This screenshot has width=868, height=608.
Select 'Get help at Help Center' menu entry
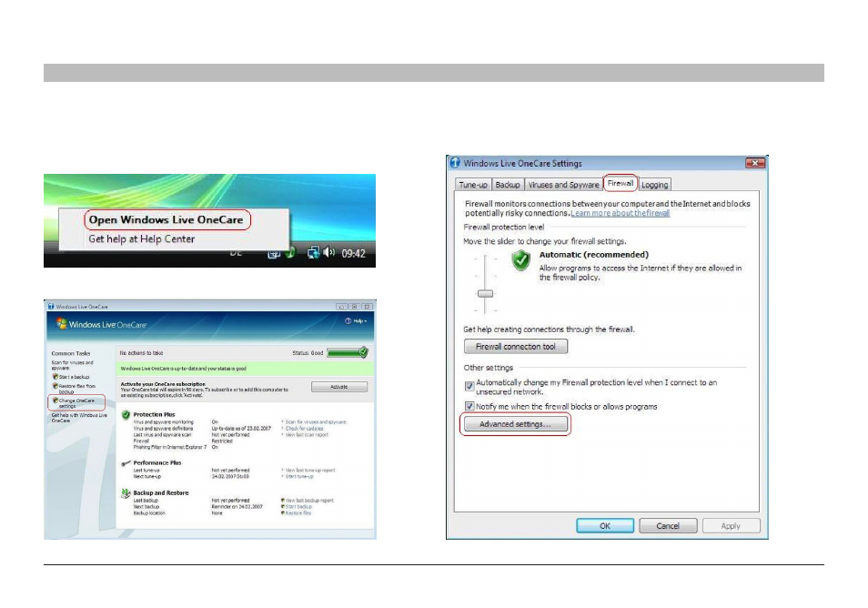coord(142,239)
